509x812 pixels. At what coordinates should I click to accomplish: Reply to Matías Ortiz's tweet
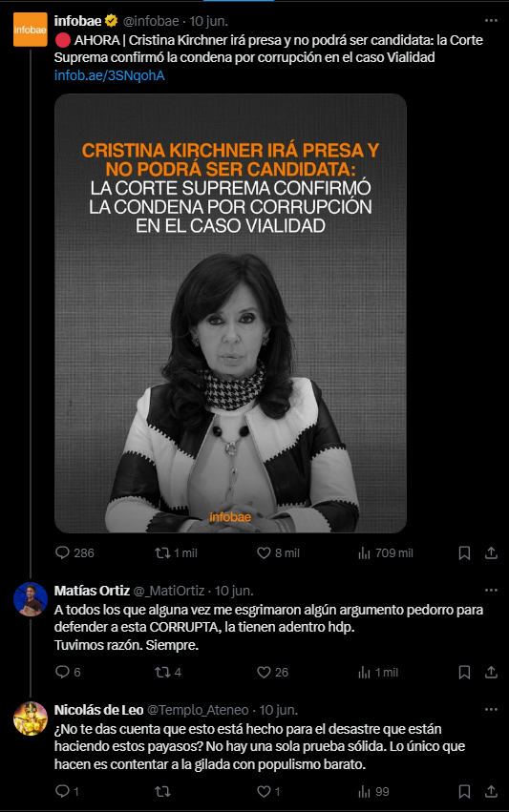pos(68,672)
